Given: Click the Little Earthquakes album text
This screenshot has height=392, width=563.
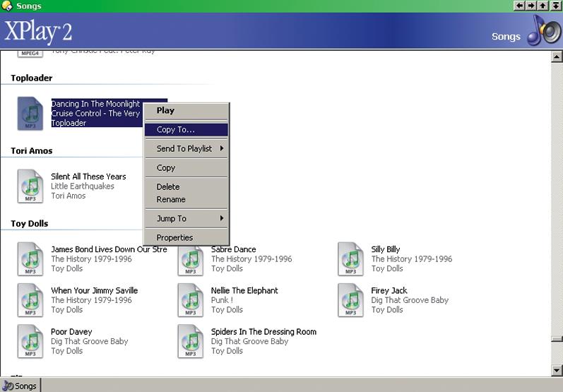Looking at the screenshot, I should 82,186.
